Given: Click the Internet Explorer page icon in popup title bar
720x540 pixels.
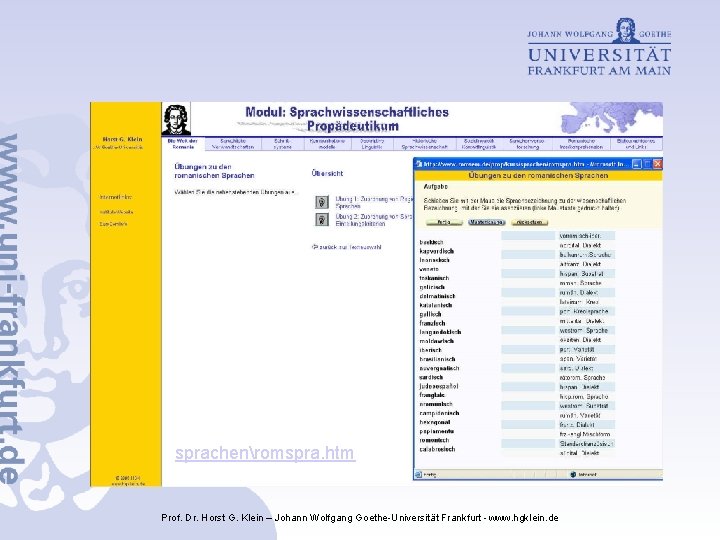Looking at the screenshot, I should tap(419, 164).
